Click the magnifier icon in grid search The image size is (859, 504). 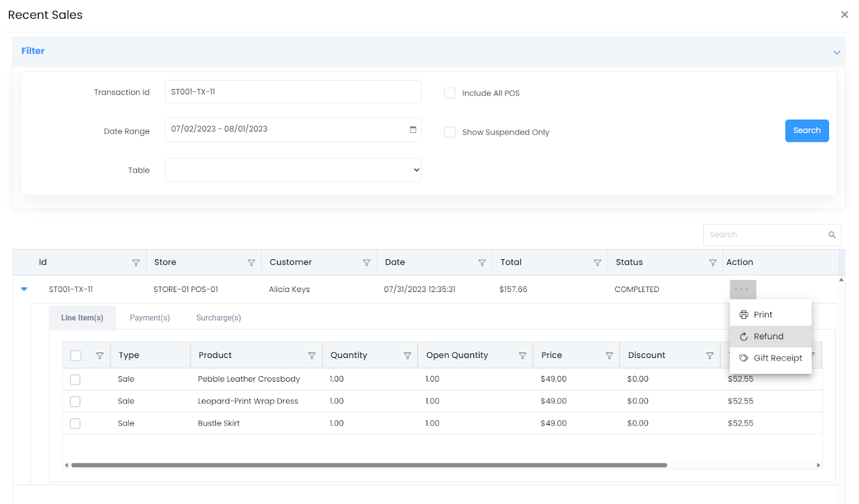click(x=832, y=235)
